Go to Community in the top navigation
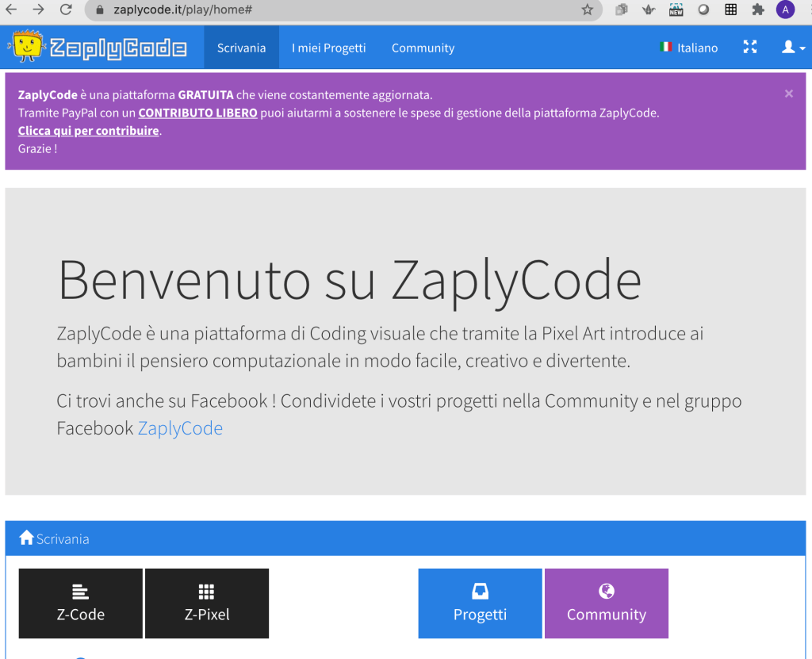 (423, 48)
